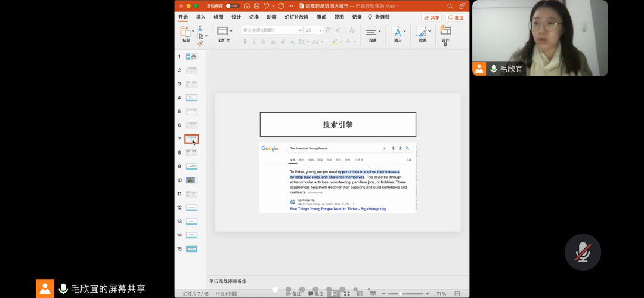The width and height of the screenshot is (644, 298).
Task: Toggle notes pane (备注) in status bar
Action: pyautogui.click(x=293, y=294)
